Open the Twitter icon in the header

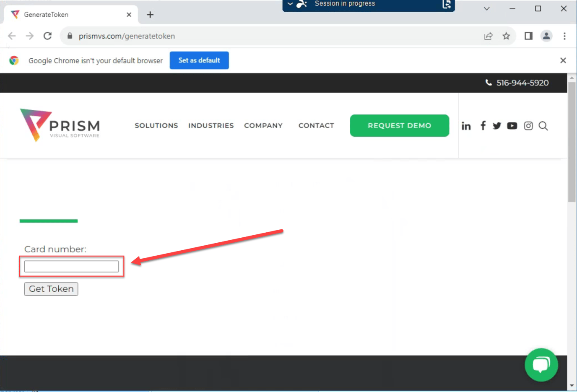[496, 125]
